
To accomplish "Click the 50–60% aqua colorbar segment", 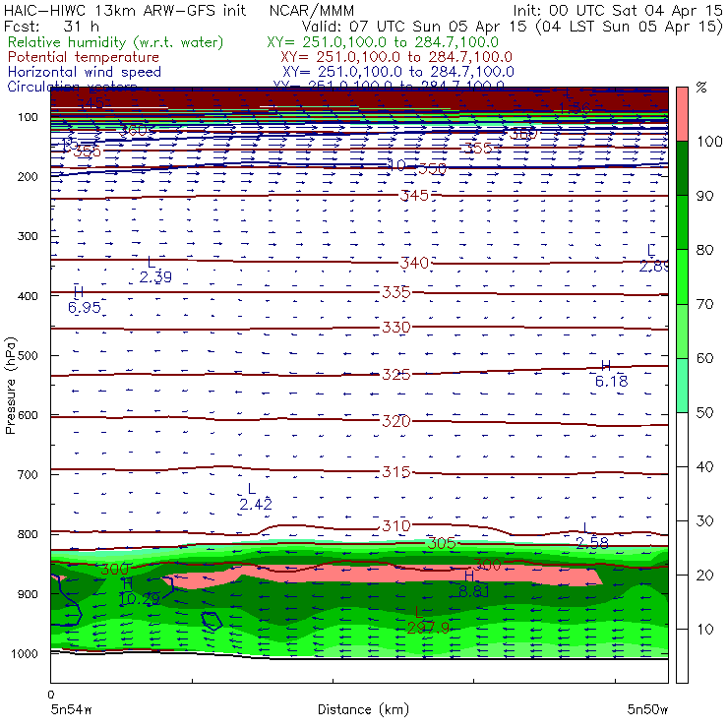I will click(682, 386).
